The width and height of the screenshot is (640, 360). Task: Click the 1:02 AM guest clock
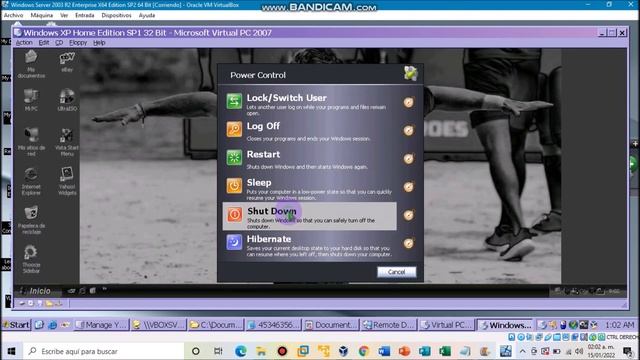619,325
